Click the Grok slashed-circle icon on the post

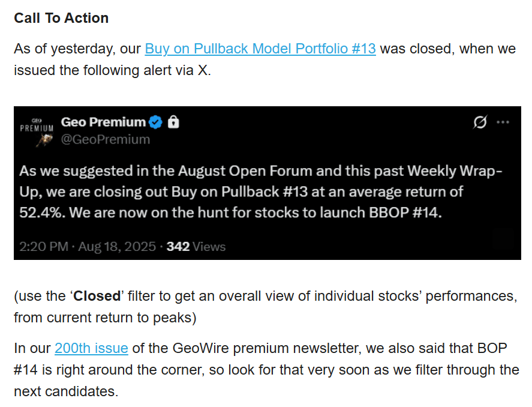tap(480, 122)
